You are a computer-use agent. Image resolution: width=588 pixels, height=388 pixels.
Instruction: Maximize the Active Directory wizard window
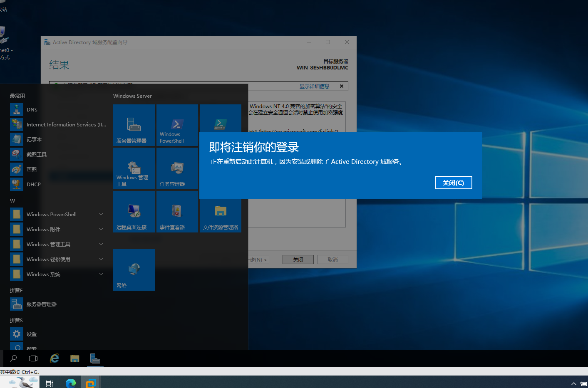click(x=328, y=42)
